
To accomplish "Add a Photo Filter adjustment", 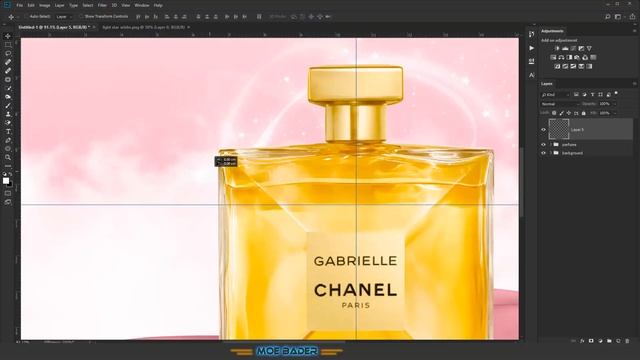I will click(x=577, y=58).
